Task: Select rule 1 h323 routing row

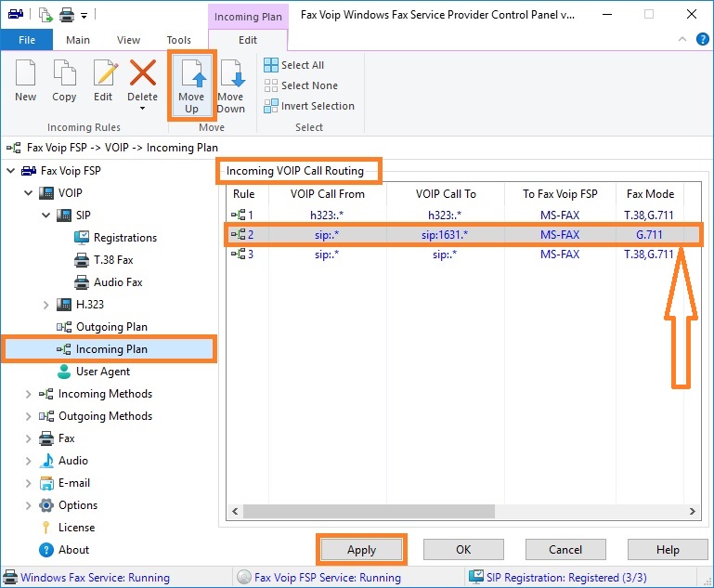Action: coord(463,215)
